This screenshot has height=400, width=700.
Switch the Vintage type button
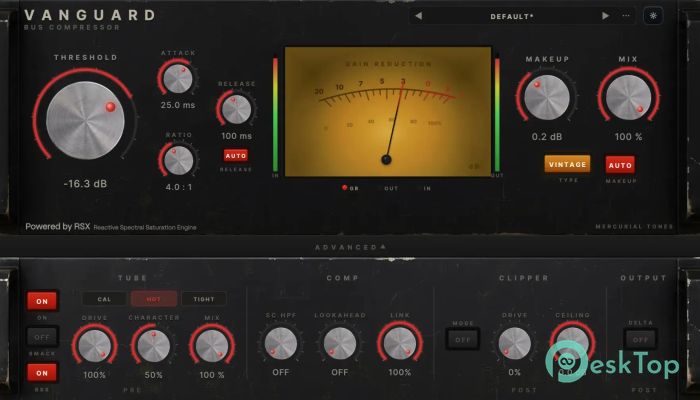tap(567, 164)
